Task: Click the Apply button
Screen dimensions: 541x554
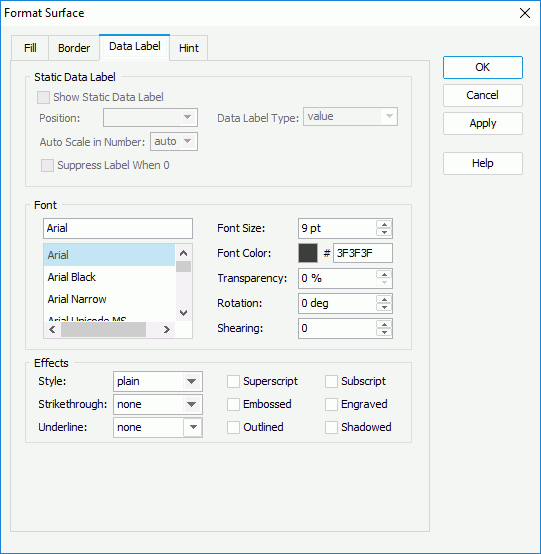Action: coord(483,123)
